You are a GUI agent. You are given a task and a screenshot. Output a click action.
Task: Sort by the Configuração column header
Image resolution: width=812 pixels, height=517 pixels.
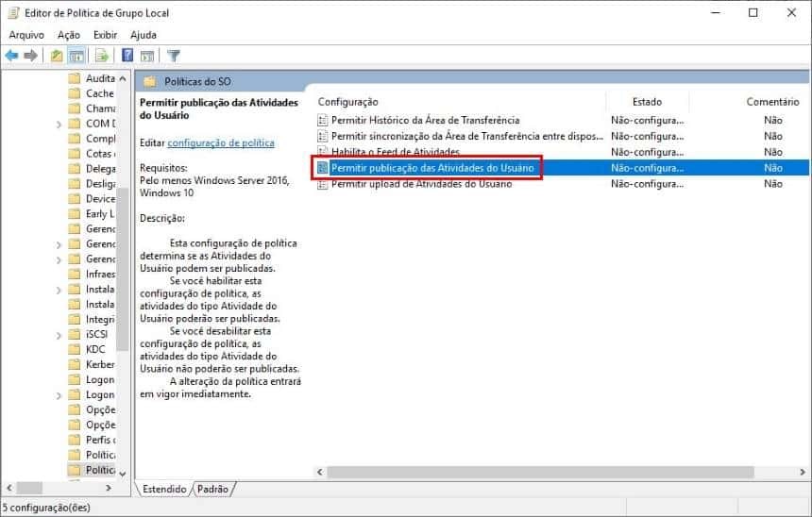pyautogui.click(x=348, y=102)
